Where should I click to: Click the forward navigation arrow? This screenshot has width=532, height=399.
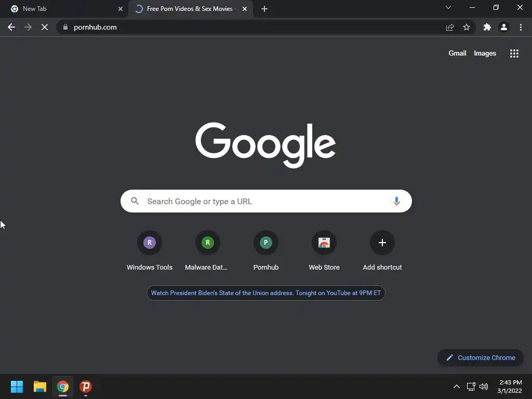28,27
